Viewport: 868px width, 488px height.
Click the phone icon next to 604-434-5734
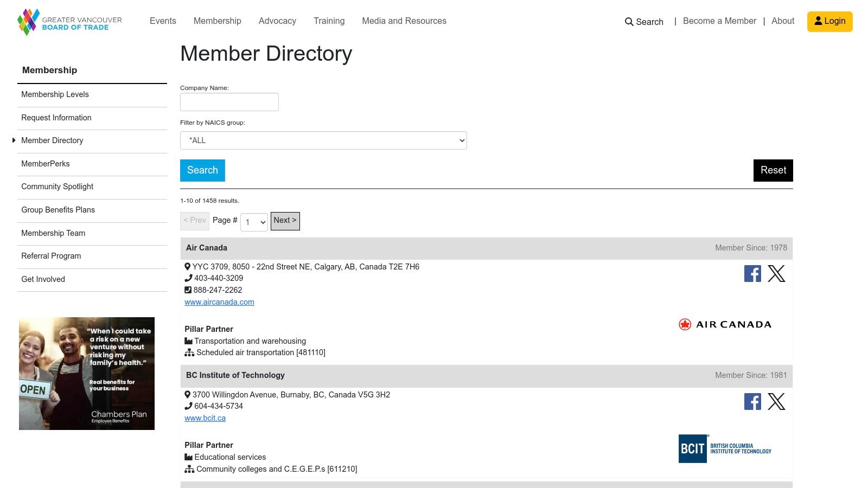point(188,406)
